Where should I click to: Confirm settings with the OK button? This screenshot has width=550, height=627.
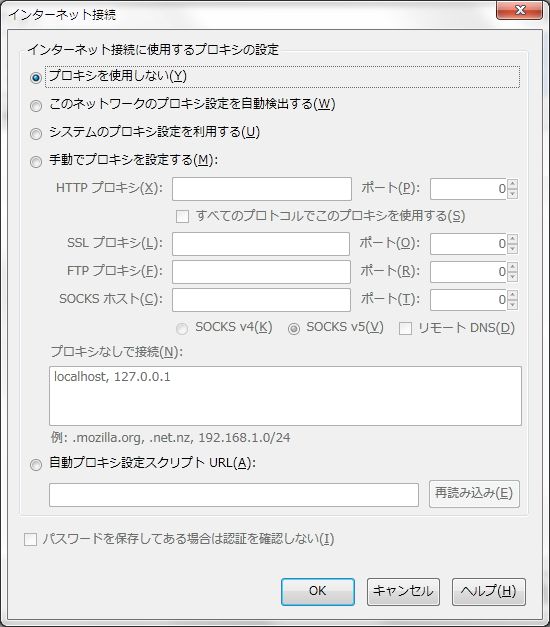pyautogui.click(x=318, y=591)
